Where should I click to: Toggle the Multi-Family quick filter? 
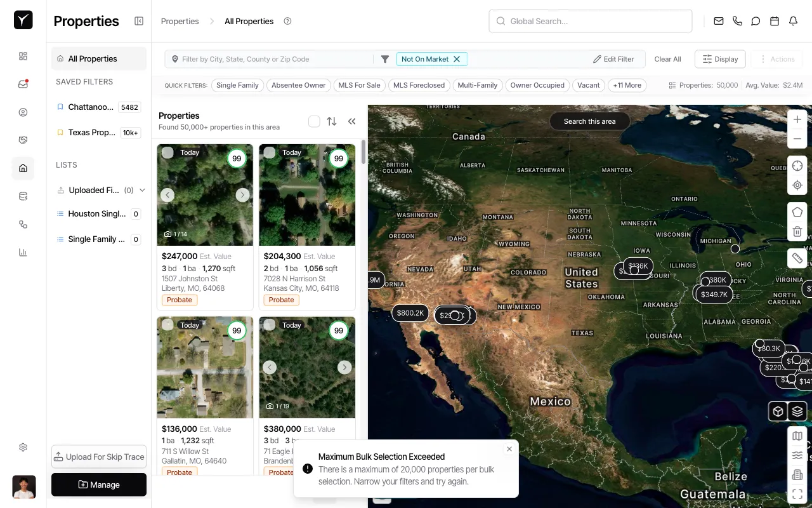click(x=478, y=85)
